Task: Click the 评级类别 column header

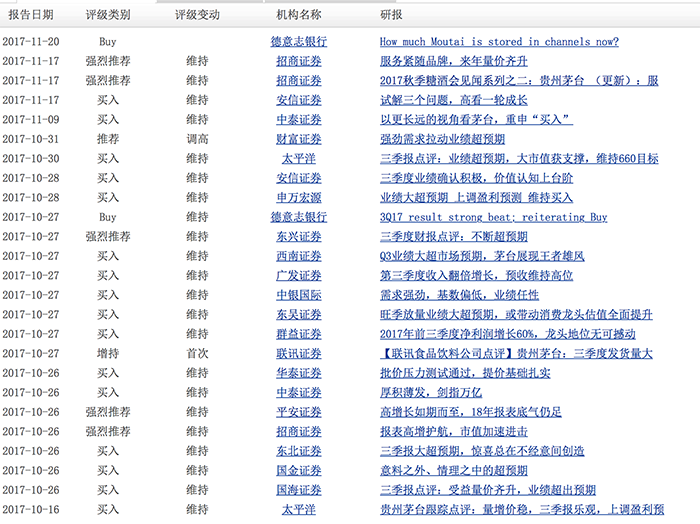Action: [x=108, y=15]
